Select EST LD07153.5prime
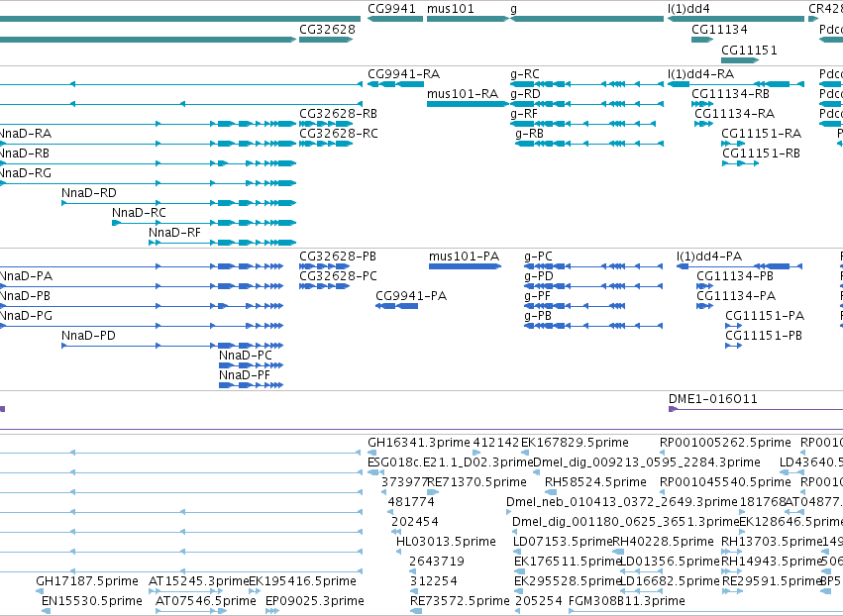 click(516, 552)
